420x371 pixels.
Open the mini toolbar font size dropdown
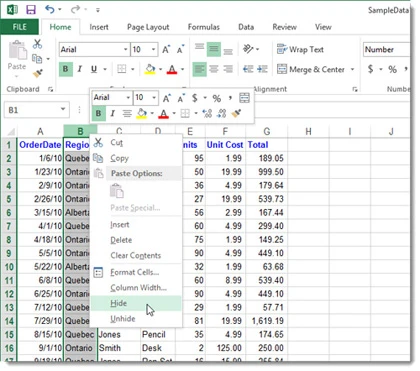(x=154, y=98)
